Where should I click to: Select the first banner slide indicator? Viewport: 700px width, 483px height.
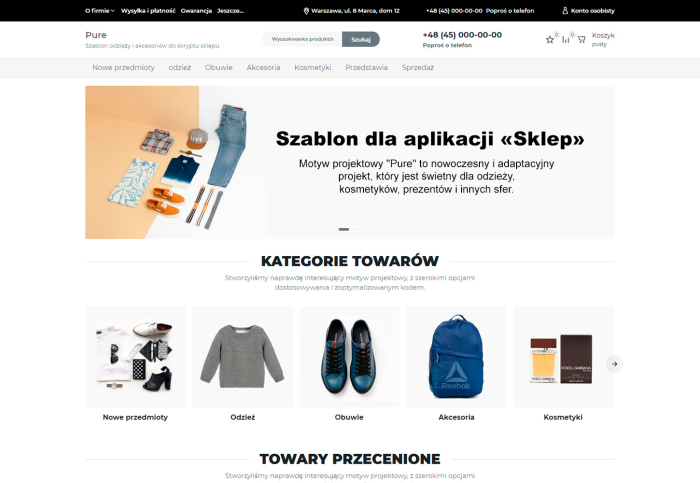344,229
